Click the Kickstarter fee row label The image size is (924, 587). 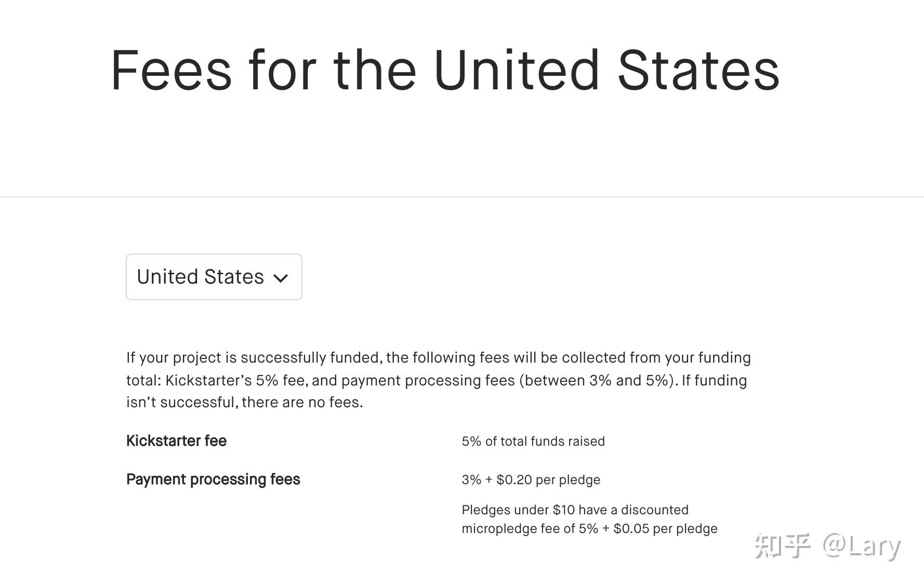click(176, 441)
